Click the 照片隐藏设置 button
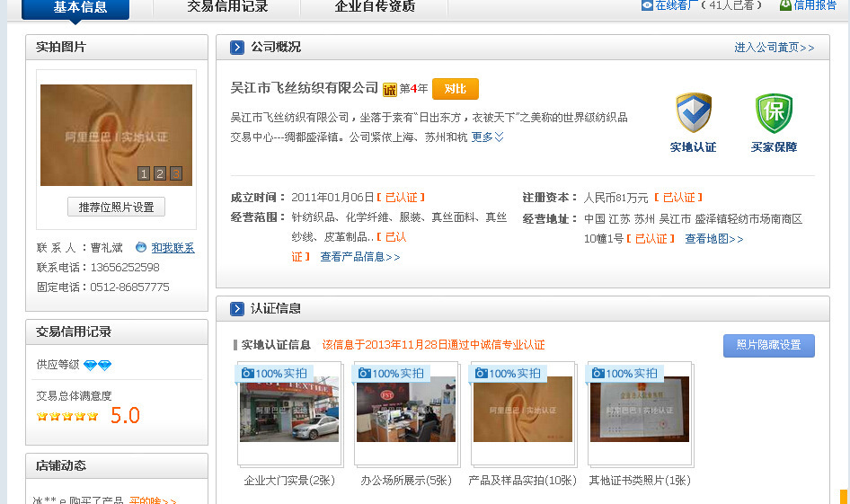 pos(769,345)
